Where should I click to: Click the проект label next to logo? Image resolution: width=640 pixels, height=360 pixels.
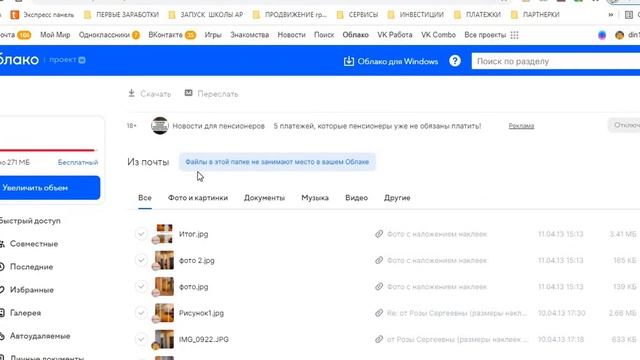pos(62,60)
